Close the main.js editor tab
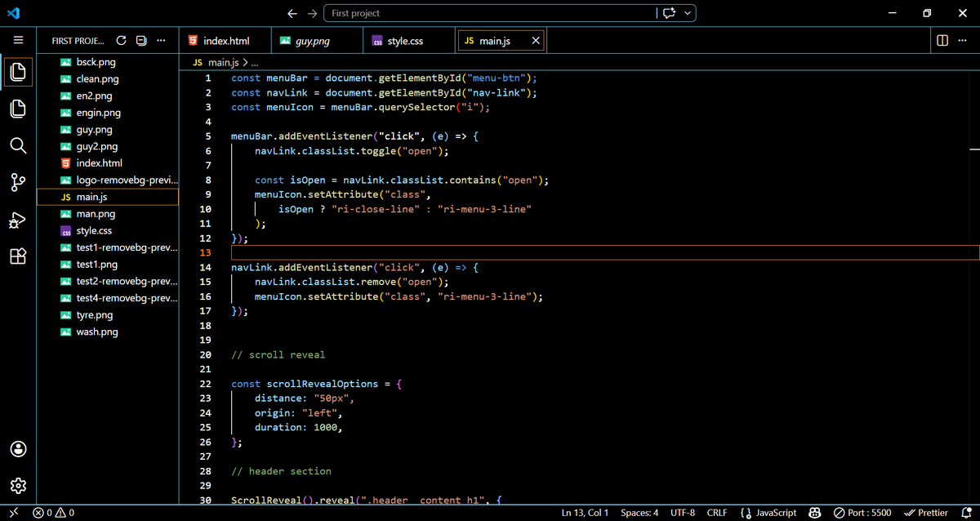Screen dimensions: 980x521 coord(536,40)
